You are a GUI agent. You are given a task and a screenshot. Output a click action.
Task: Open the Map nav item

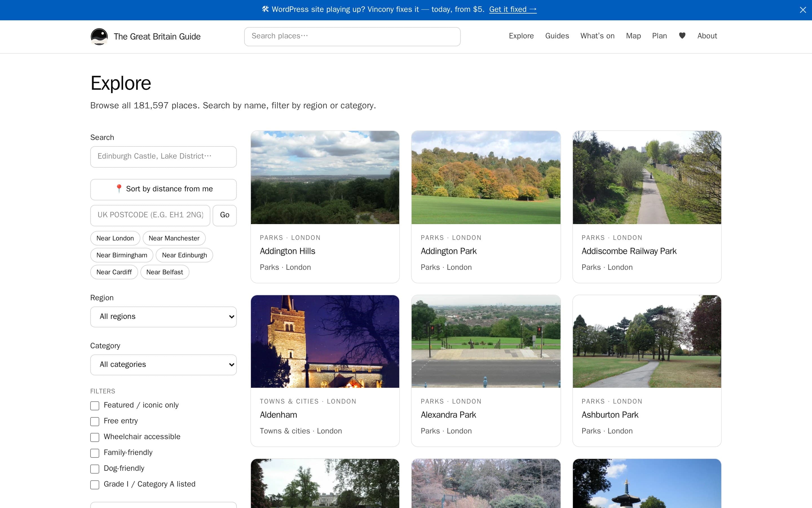[x=633, y=36]
